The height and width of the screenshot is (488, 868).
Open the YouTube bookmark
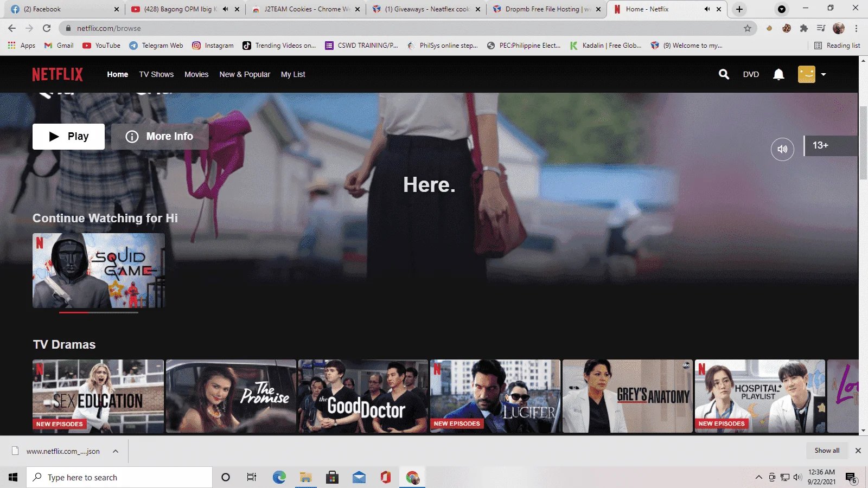[x=101, y=46]
